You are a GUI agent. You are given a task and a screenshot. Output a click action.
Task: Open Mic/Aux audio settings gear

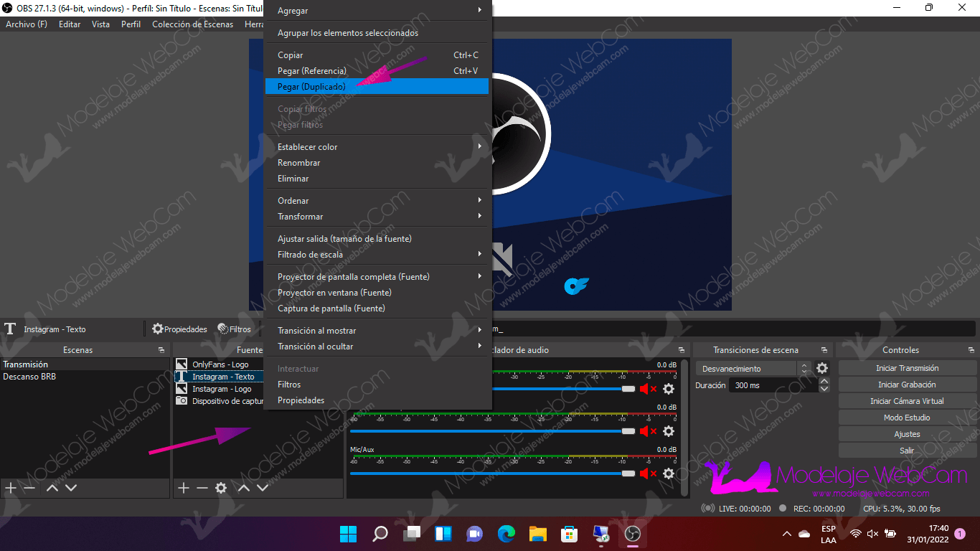669,474
